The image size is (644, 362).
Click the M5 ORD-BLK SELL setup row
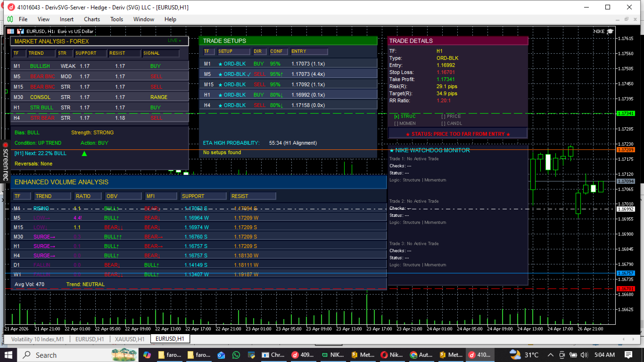point(289,74)
